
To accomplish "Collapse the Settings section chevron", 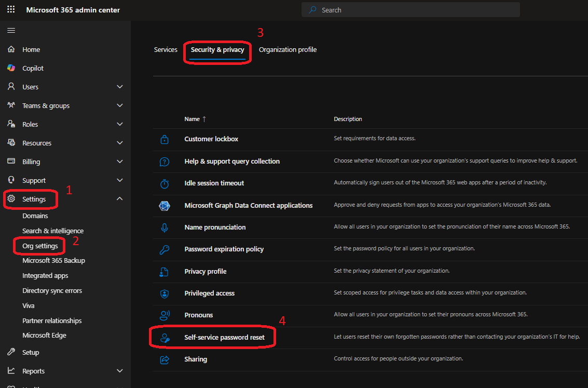I will coord(120,198).
